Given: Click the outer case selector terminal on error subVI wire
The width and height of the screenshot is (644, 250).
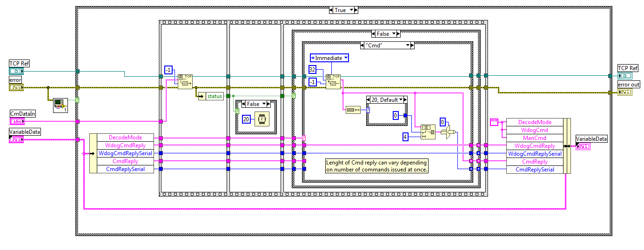Looking at the screenshot, I should (77, 100).
